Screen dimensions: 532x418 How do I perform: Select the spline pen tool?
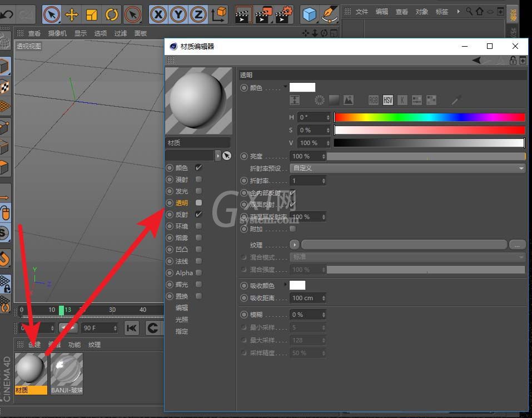coord(330,14)
